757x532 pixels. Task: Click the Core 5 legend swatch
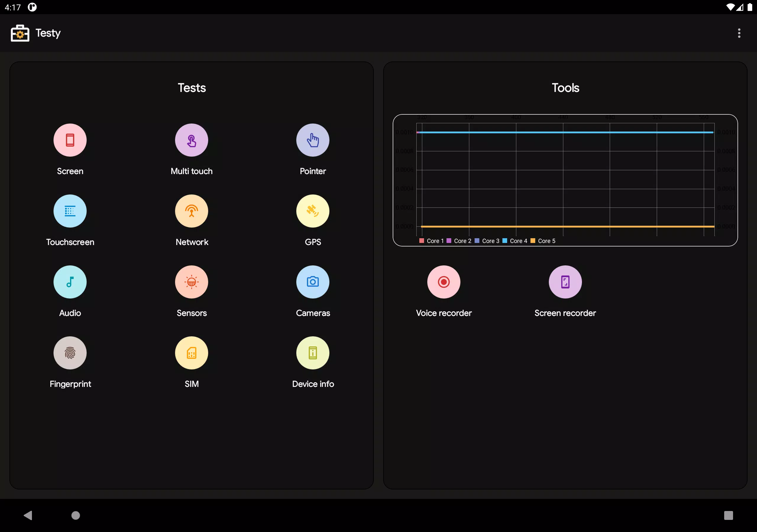pos(533,241)
